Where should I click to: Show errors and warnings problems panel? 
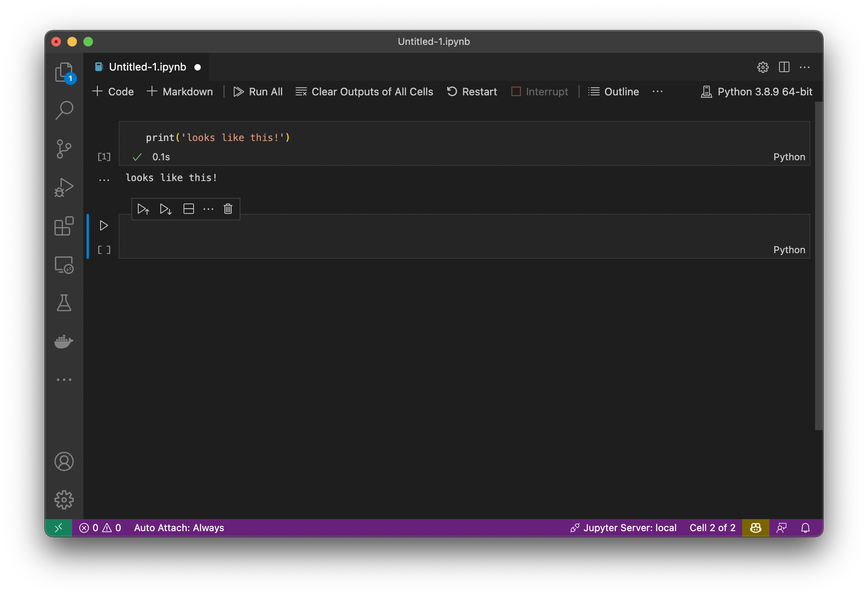point(100,528)
